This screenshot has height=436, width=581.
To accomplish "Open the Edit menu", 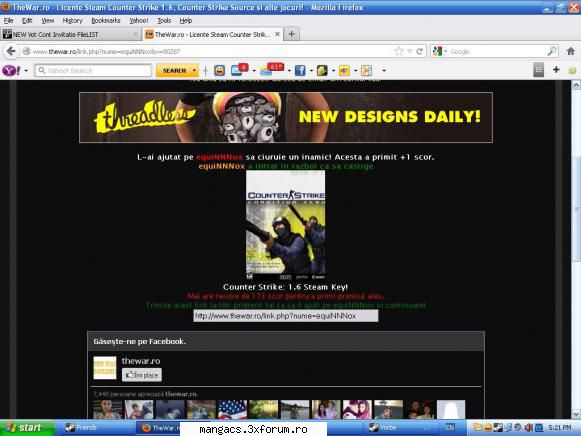I will [x=27, y=21].
